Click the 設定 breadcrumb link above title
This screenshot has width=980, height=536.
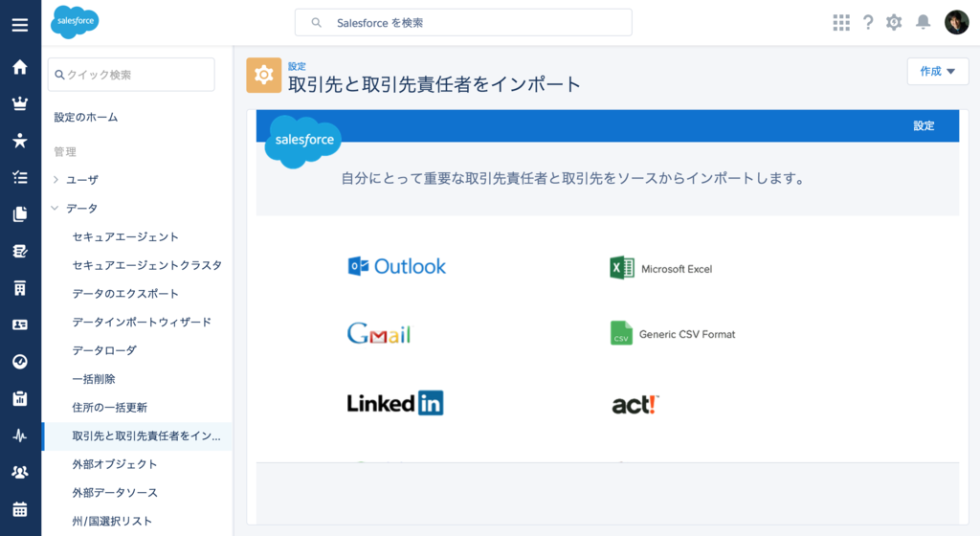297,66
